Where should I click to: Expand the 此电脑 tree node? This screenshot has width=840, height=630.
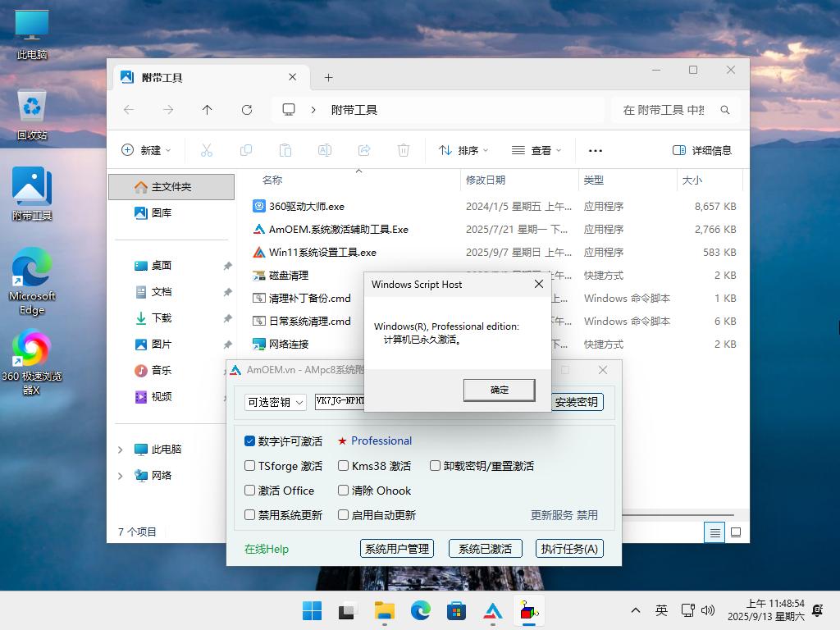pyautogui.click(x=120, y=450)
